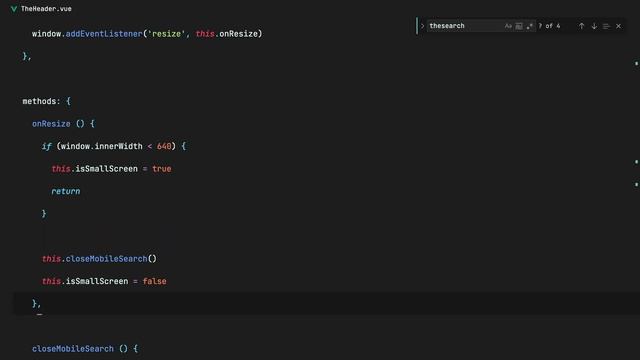Viewport: 640px width, 360px height.
Task: Expand the replace field chevron in find widget
Action: pos(422,26)
